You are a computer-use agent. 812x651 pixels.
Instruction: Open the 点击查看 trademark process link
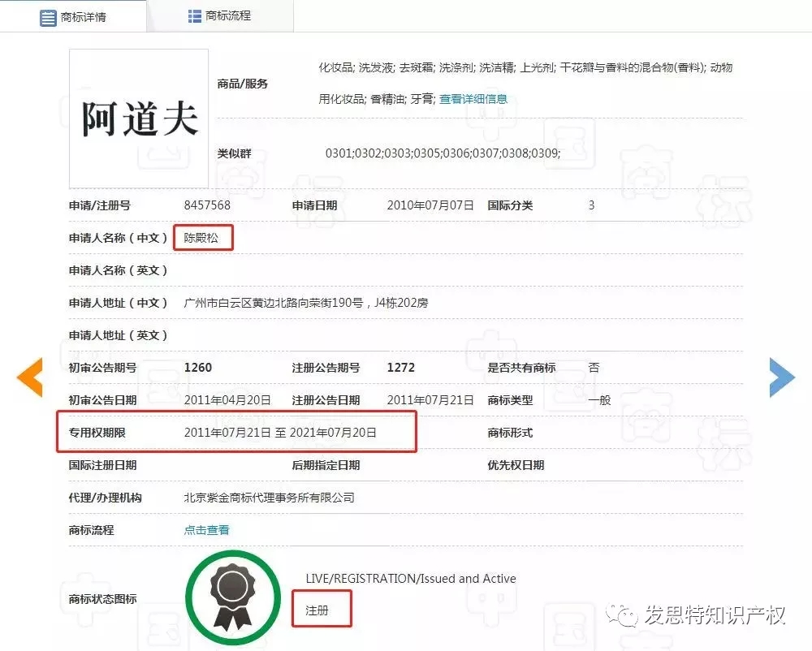click(206, 530)
